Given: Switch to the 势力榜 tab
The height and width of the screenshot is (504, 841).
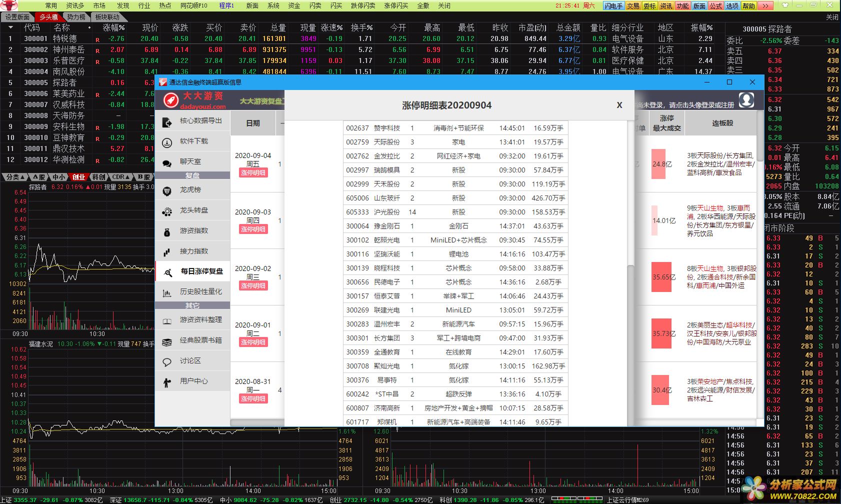Looking at the screenshot, I should pyautogui.click(x=76, y=17).
